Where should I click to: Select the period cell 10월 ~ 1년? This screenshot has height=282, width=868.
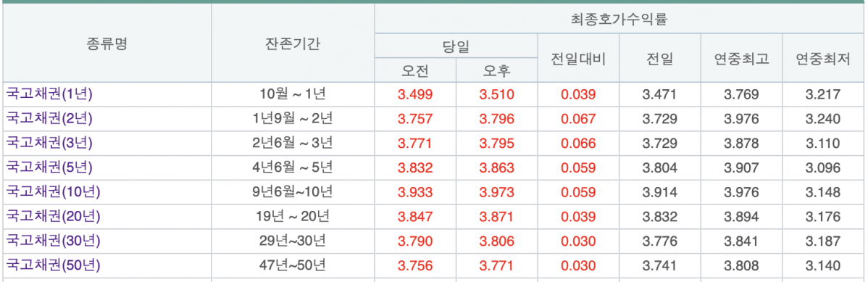click(x=293, y=94)
